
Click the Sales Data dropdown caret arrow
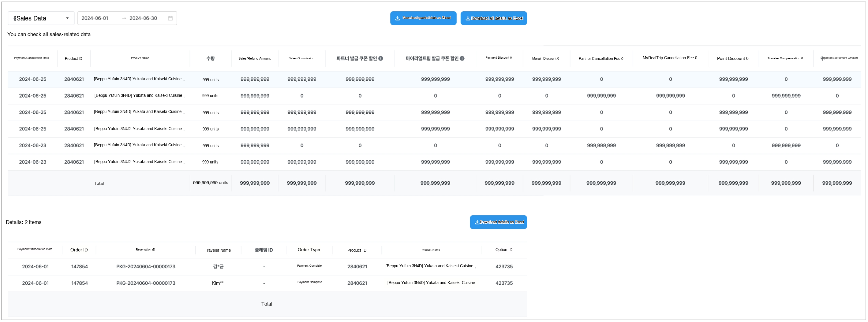tap(67, 18)
